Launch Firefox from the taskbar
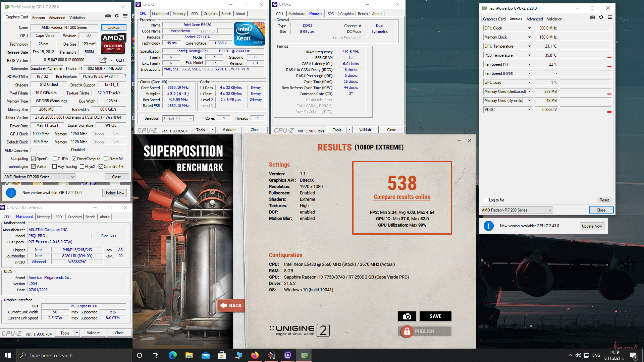This screenshot has width=644, height=362. [x=255, y=355]
